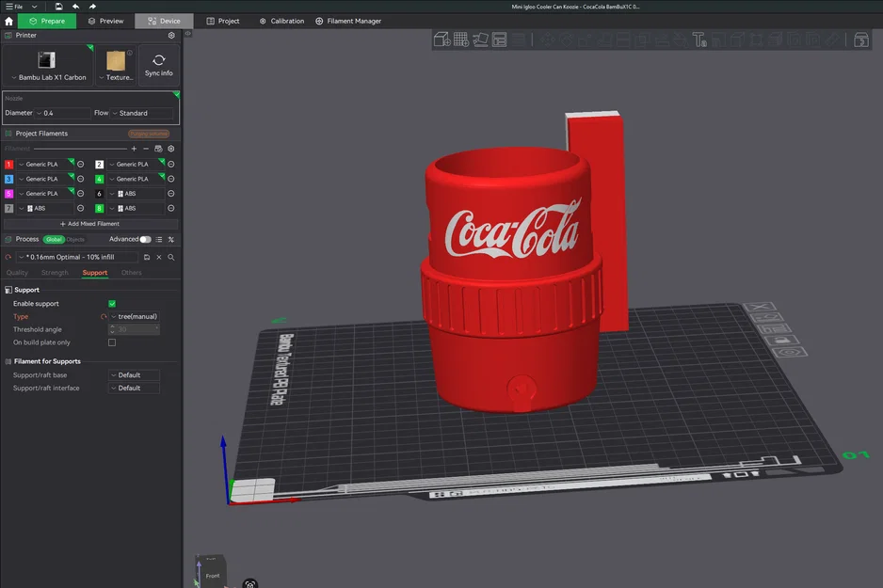The width and height of the screenshot is (883, 588).
Task: Add a filament with the plus icon
Action: click(x=134, y=149)
